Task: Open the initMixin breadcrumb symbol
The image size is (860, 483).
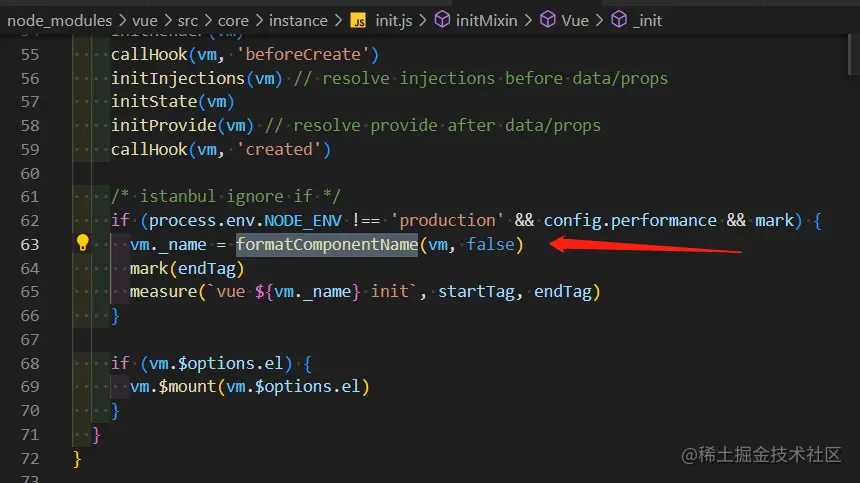Action: click(486, 21)
